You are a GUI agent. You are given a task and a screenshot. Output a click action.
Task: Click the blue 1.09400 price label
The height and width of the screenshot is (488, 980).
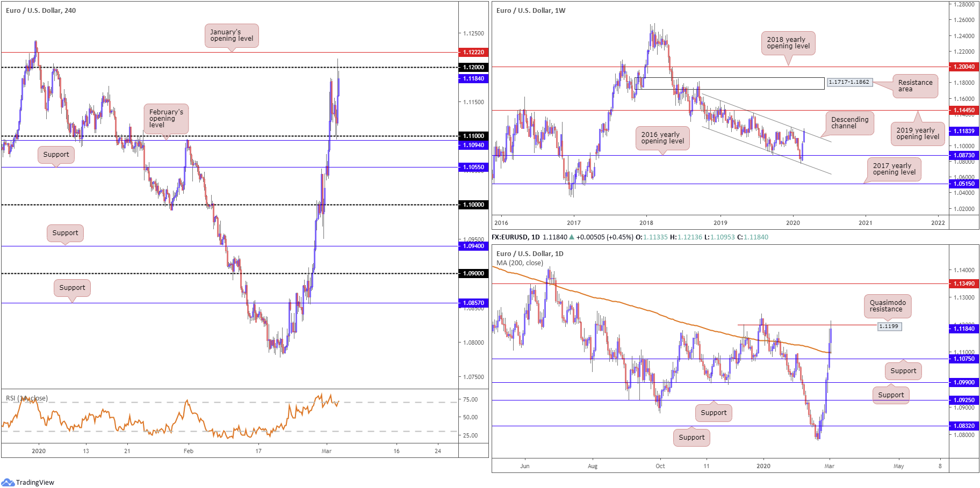(473, 246)
